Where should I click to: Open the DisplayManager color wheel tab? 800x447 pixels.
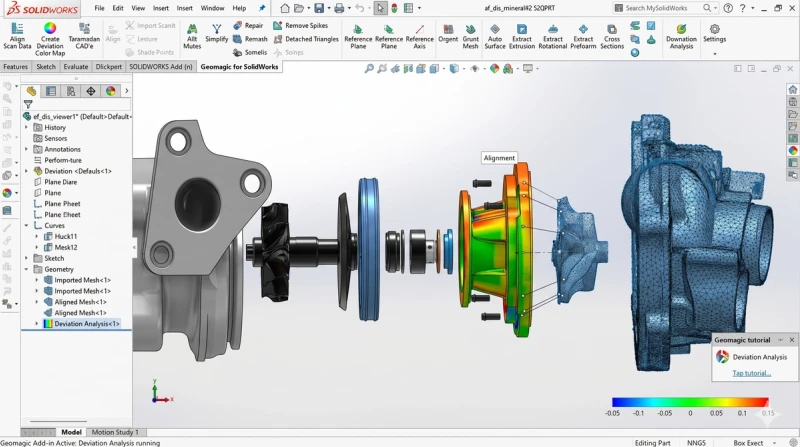coord(111,91)
